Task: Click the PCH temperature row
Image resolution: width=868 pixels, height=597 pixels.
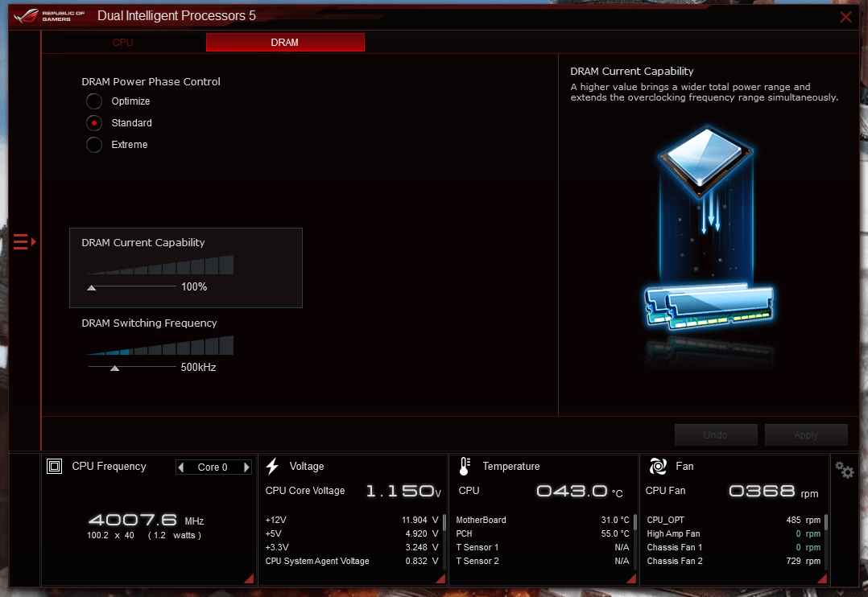Action: pos(543,534)
